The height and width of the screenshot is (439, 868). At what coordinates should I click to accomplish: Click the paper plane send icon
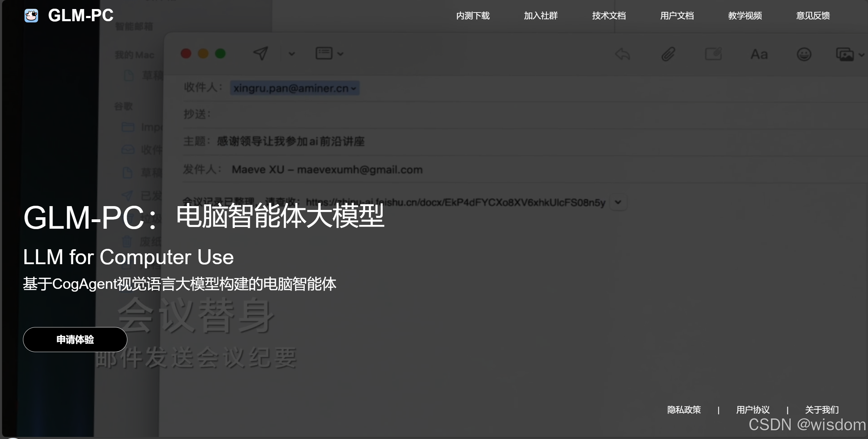[261, 54]
